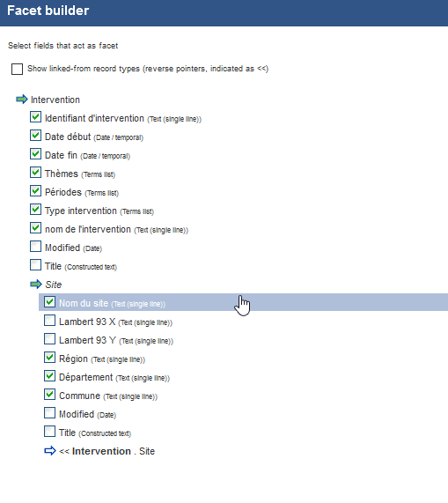Untick the Périodes checkbox
448x503 pixels.
[x=35, y=191]
